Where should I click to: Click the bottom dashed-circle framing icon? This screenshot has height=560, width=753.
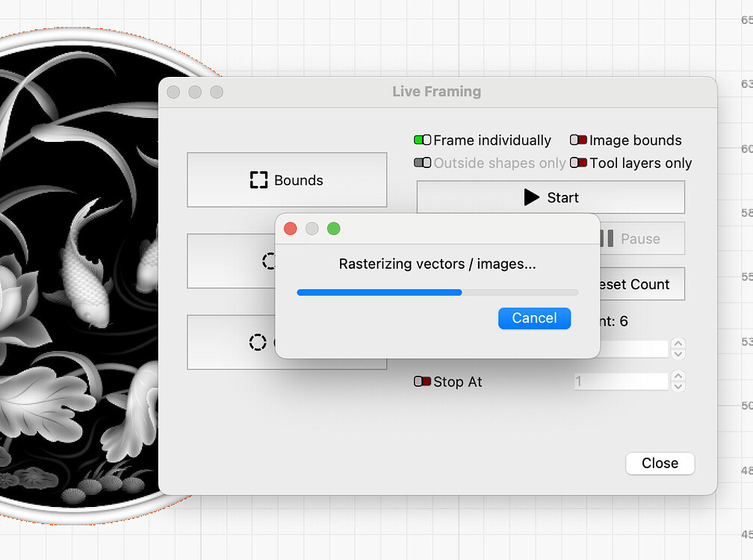point(258,342)
